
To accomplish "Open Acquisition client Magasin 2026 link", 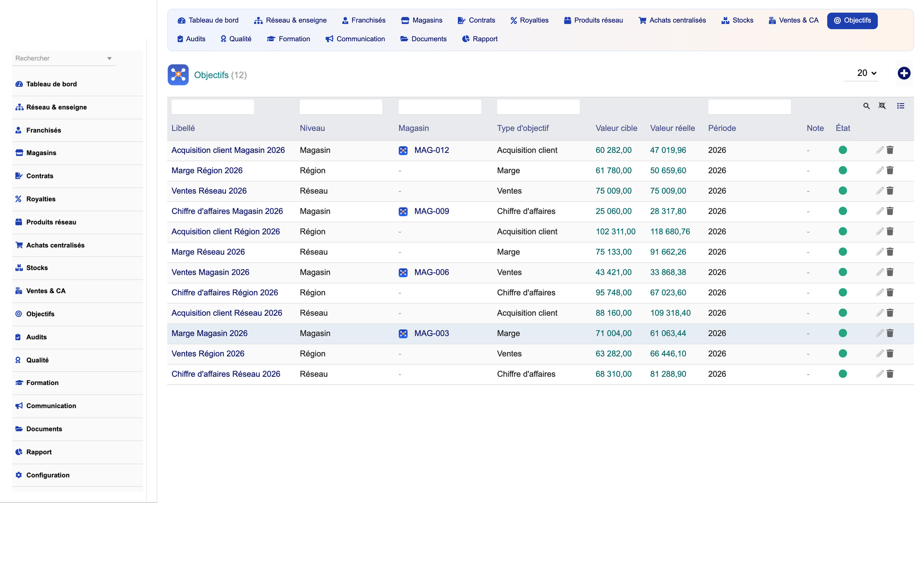I will click(x=228, y=150).
